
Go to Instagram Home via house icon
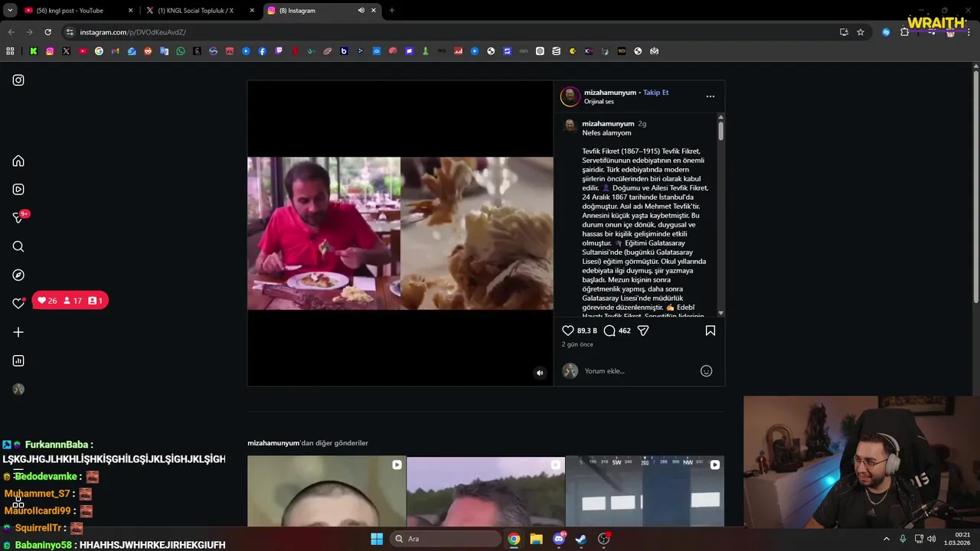(18, 161)
